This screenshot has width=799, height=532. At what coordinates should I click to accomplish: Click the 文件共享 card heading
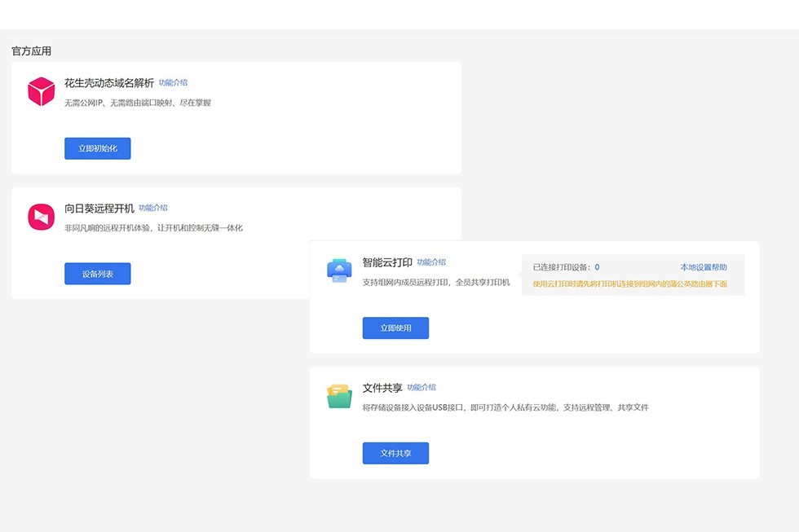[382, 388]
